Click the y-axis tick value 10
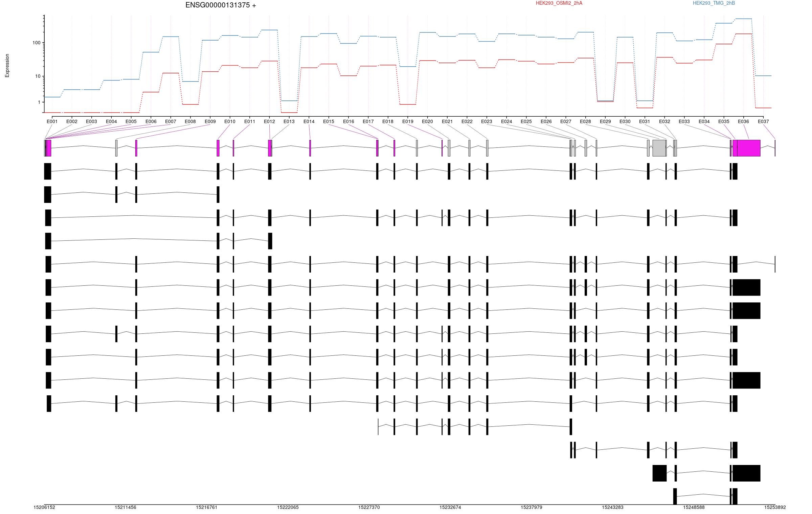This screenshot has height=514, width=812. click(38, 76)
